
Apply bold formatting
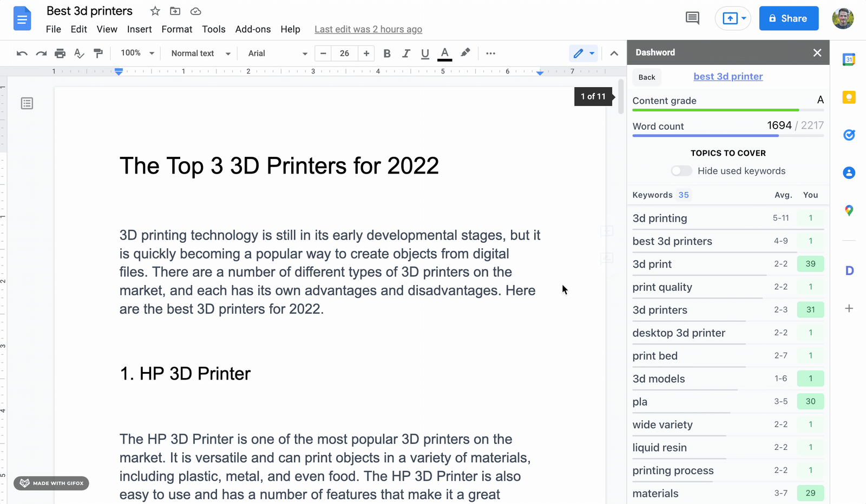[387, 53]
